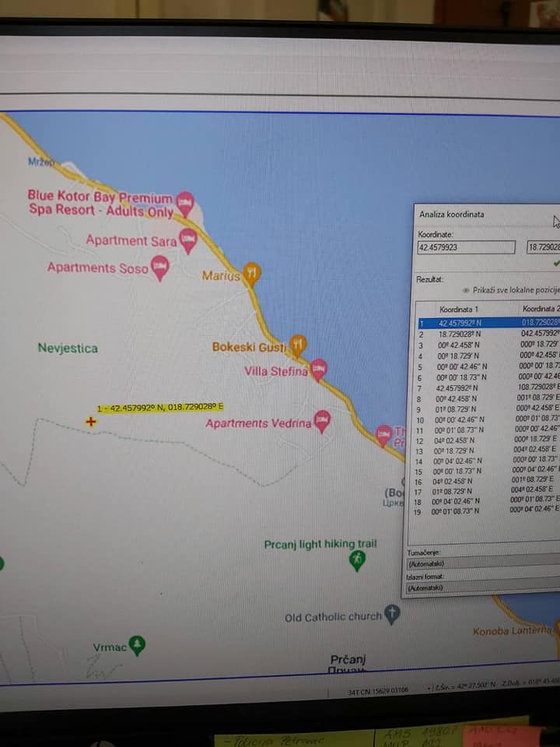Select result row 11 with 00° 01' 08.73" N
This screenshot has width=560, height=747.
click(487, 430)
